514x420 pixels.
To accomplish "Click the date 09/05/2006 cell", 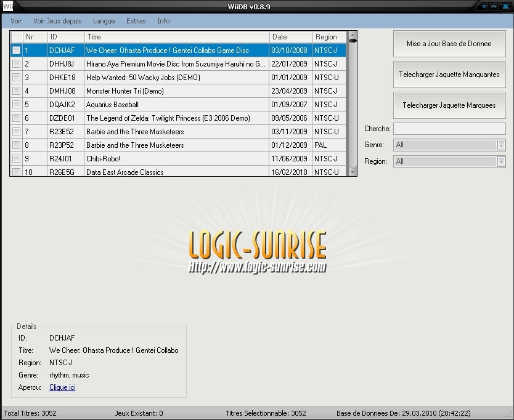I will tap(289, 118).
